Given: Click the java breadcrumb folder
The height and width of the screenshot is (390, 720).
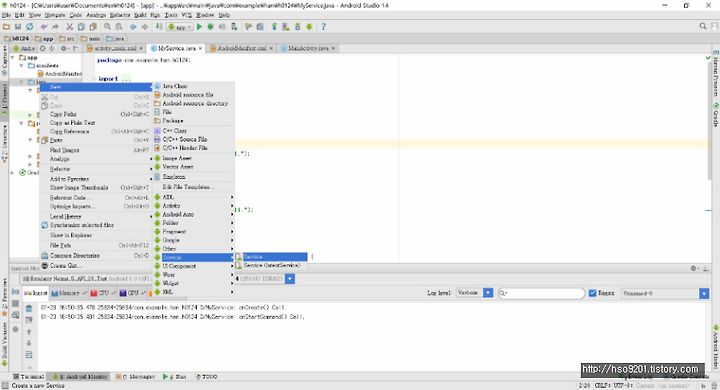Looking at the screenshot, I should tap(115, 39).
